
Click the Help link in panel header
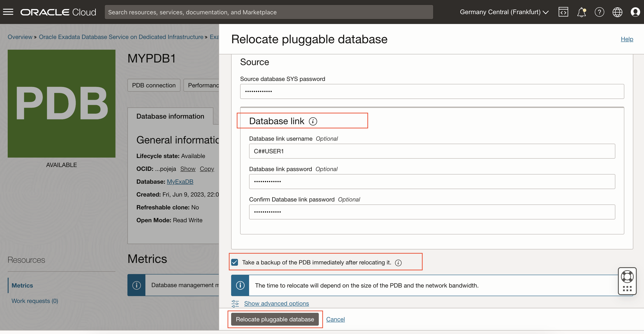coord(627,39)
